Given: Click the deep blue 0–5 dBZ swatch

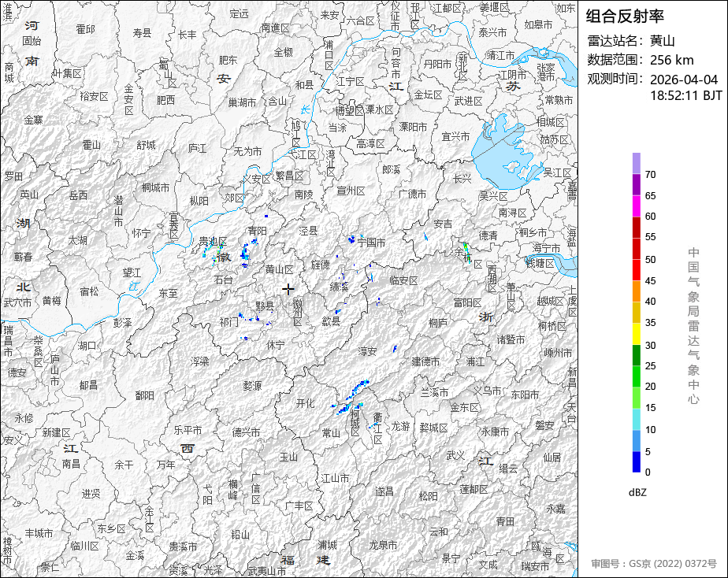Looking at the screenshot, I should pyautogui.click(x=636, y=461).
